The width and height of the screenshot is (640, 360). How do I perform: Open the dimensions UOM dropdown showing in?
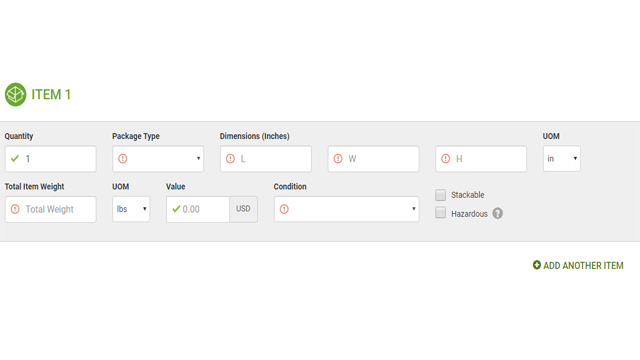pyautogui.click(x=562, y=158)
